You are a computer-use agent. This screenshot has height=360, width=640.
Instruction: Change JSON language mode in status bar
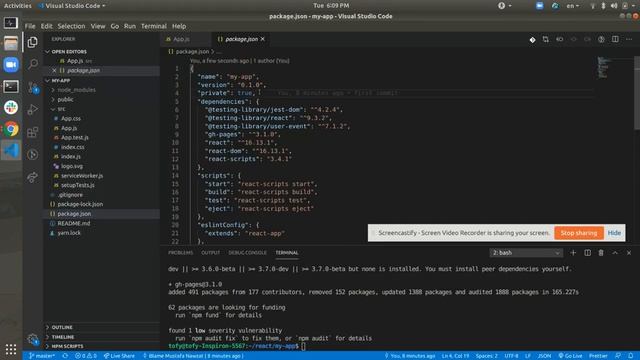point(544,356)
